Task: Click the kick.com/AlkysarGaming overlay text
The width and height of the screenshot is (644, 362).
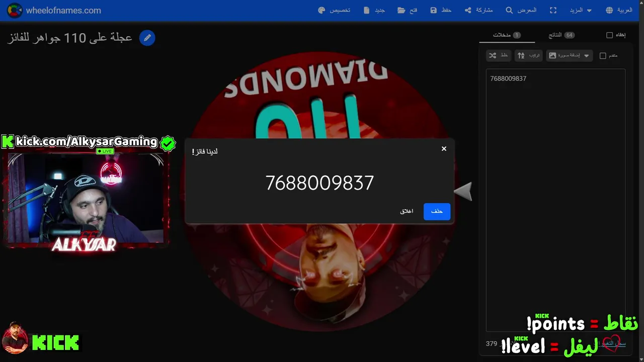Action: [86, 142]
